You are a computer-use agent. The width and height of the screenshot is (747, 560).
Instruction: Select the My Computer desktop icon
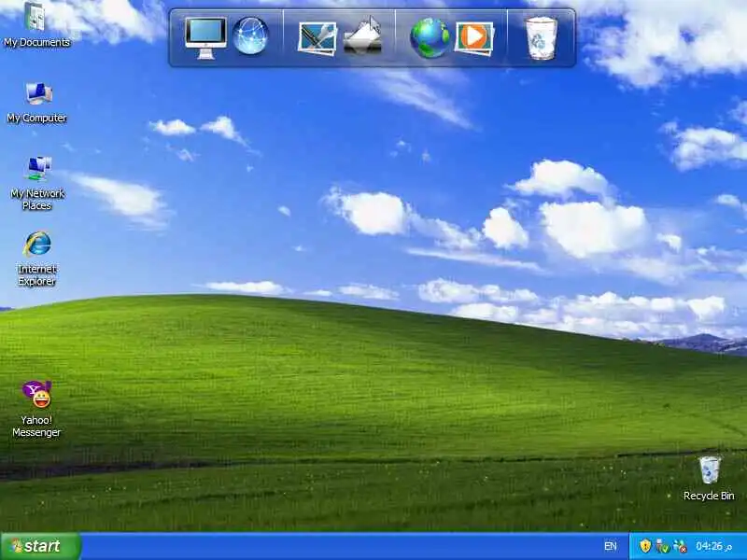37,103
